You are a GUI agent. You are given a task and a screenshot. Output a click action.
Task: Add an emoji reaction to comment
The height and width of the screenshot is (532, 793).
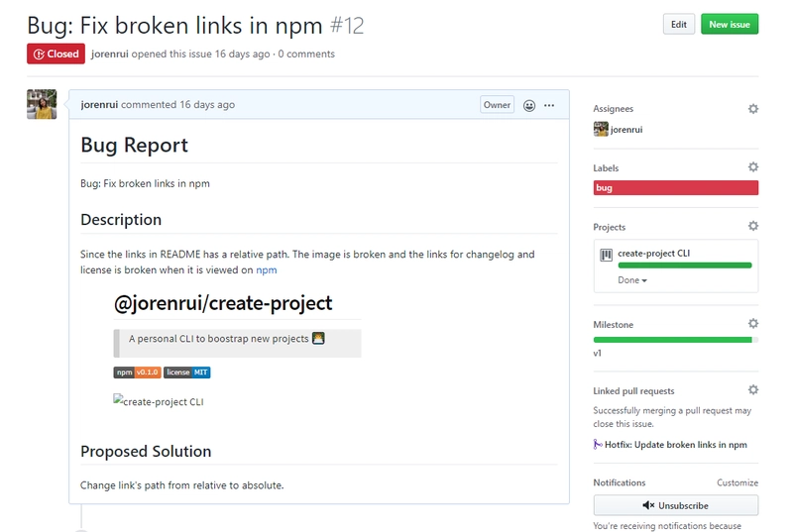[x=529, y=105]
